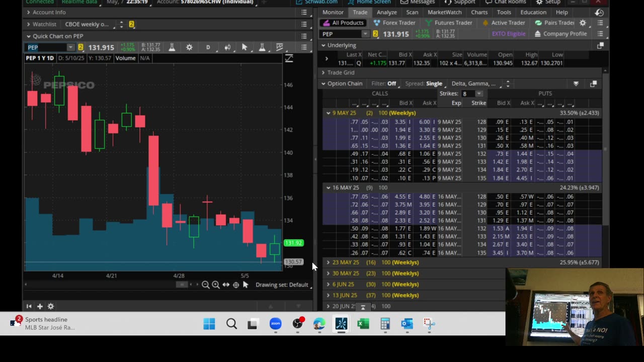Viewport: 644px width, 362px height.
Task: Expand the 23 MAY 25 expiration
Action: click(x=328, y=262)
